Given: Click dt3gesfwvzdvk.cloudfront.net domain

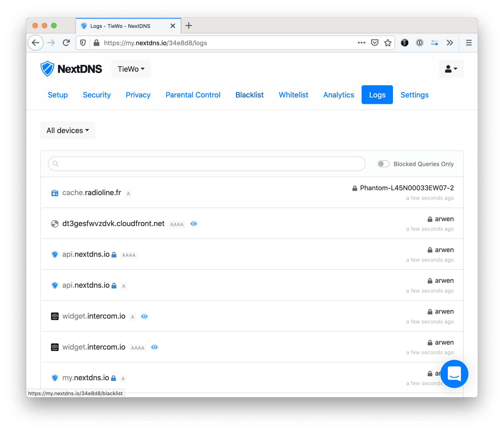Looking at the screenshot, I should [x=114, y=224].
